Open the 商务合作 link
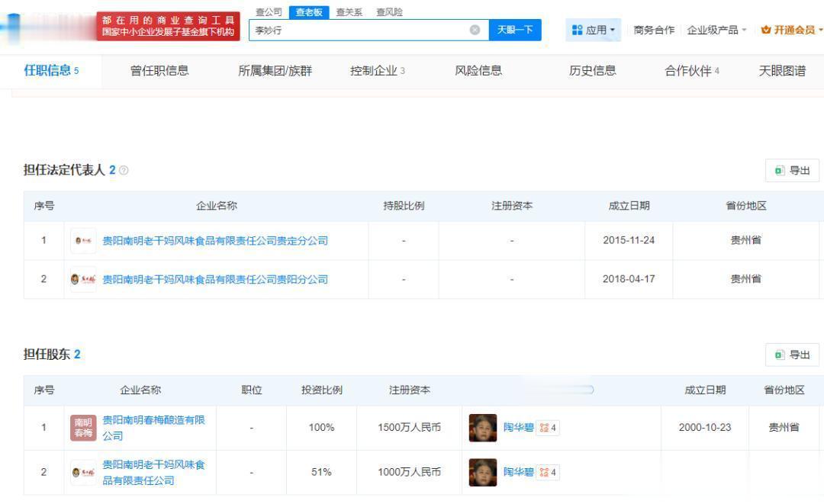 654,30
